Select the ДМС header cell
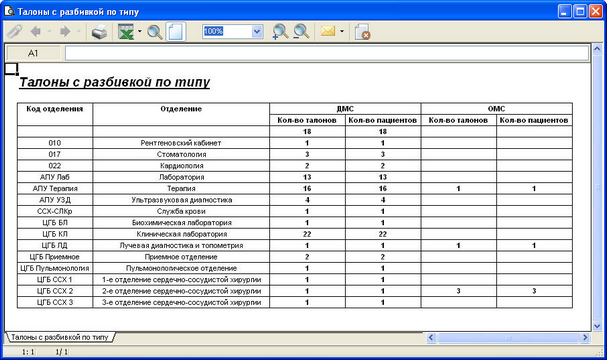Viewport: 607px width, 360px height. pyautogui.click(x=345, y=109)
